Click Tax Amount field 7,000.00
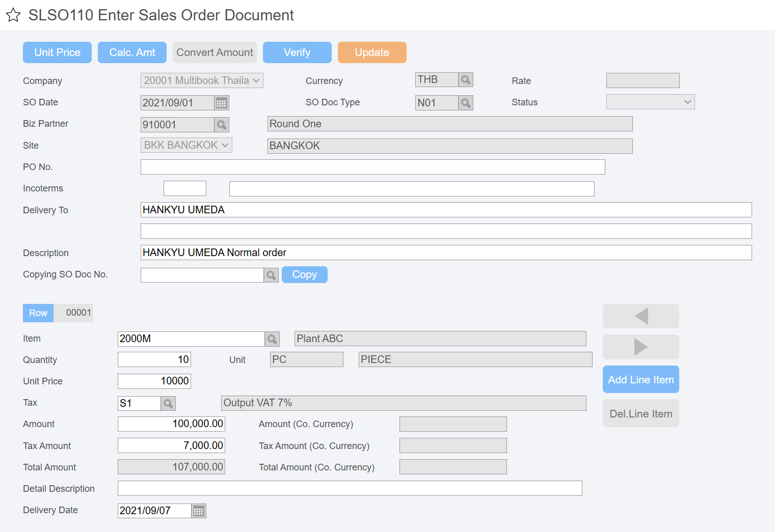 click(171, 445)
